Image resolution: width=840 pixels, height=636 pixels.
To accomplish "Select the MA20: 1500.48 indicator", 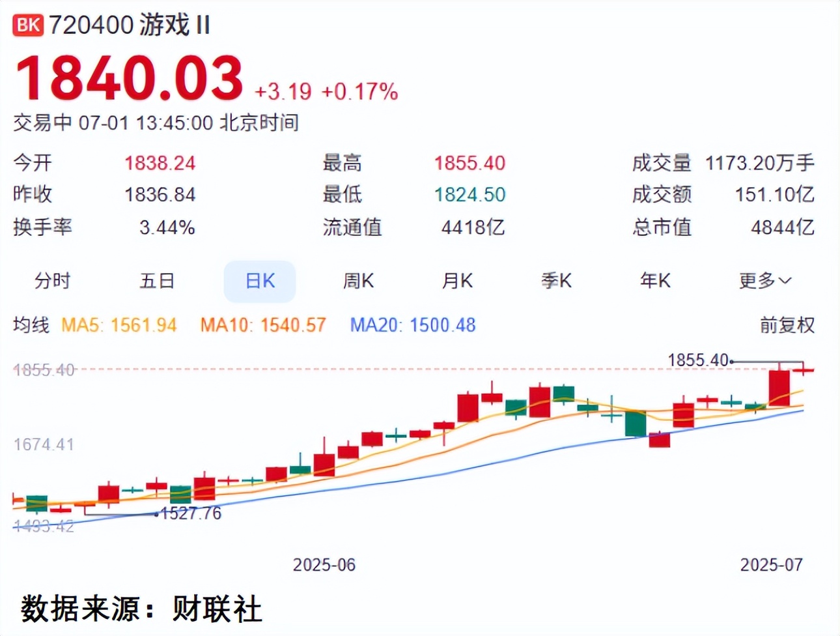I will point(413,325).
